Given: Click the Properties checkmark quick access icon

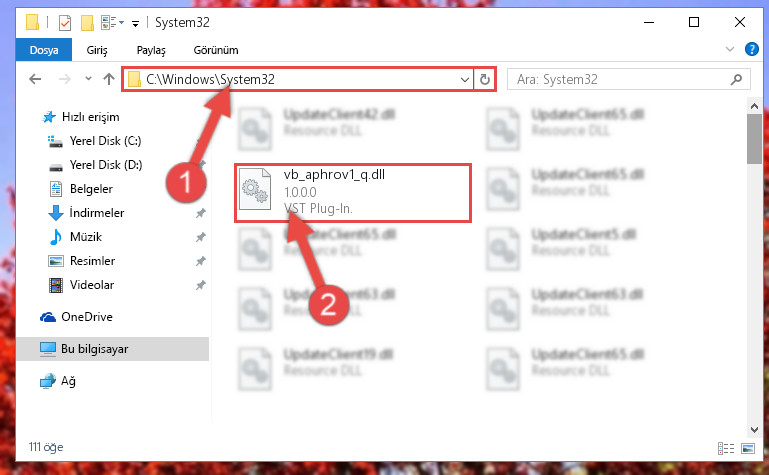Looking at the screenshot, I should point(65,23).
